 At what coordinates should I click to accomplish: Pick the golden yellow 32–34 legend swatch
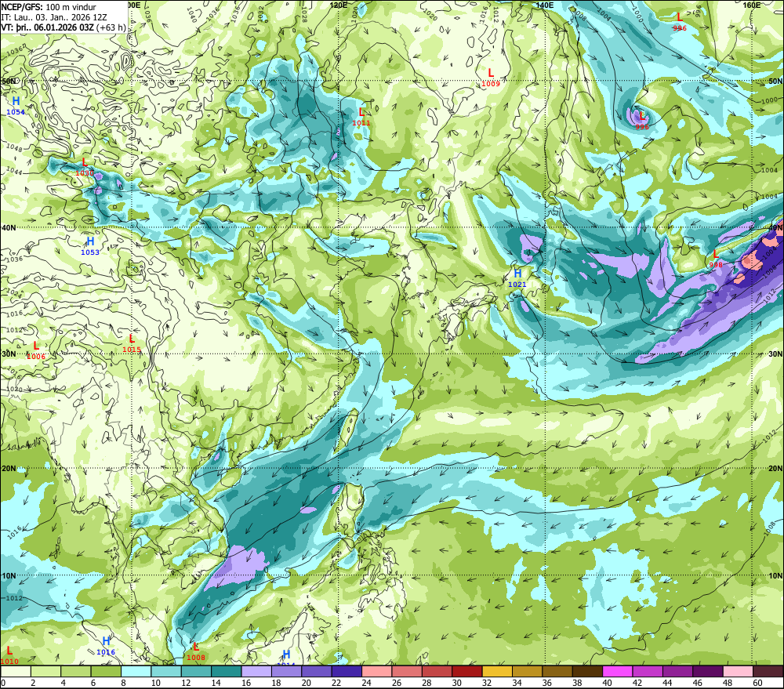(498, 671)
